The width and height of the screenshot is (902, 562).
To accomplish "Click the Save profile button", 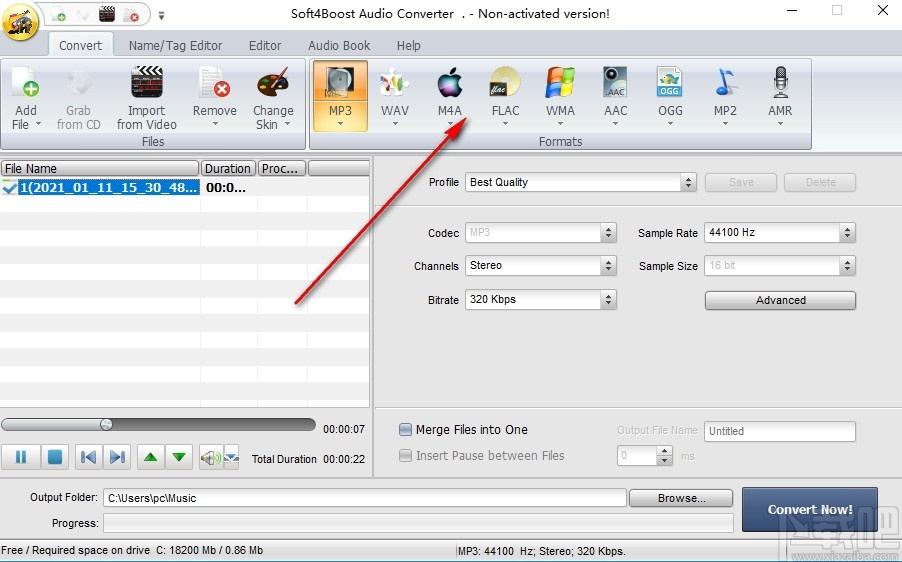I will click(741, 182).
